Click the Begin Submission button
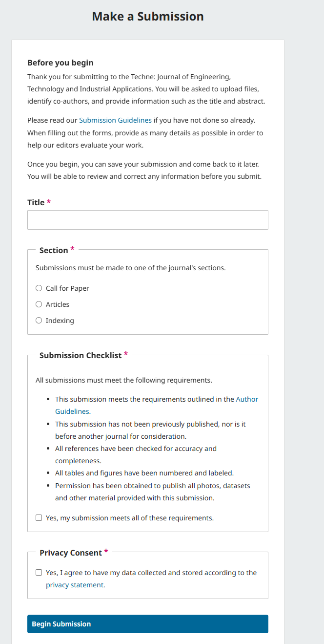Screen dimensions: 324x644 (x=148, y=624)
